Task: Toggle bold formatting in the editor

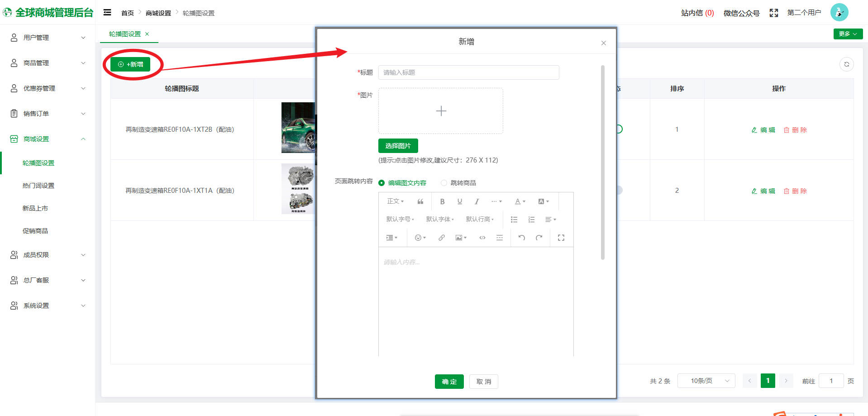Action: click(442, 201)
